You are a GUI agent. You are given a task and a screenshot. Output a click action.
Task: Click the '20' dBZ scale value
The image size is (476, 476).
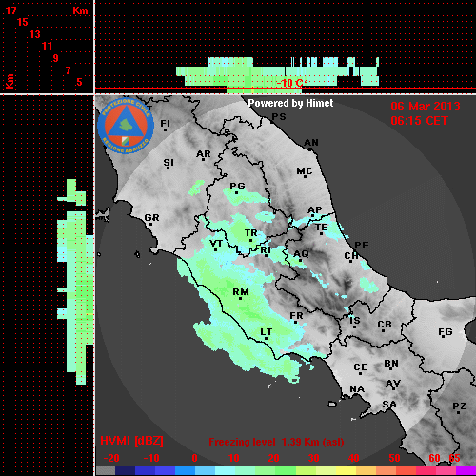[273, 458]
